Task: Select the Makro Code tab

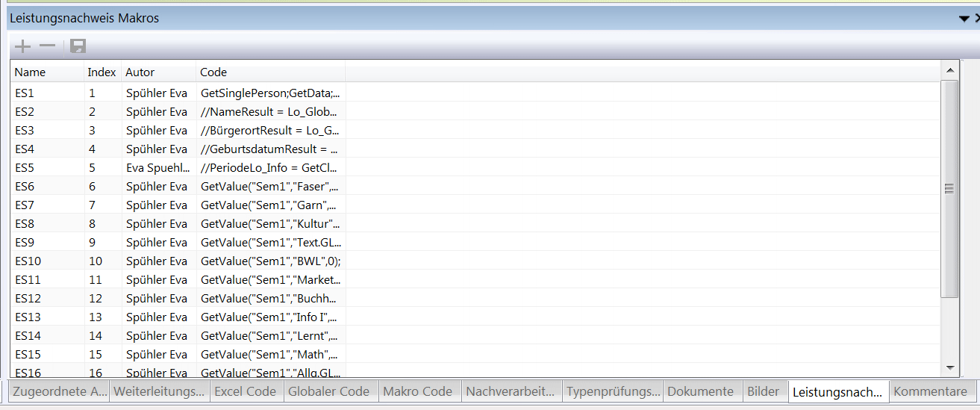Action: pos(417,391)
